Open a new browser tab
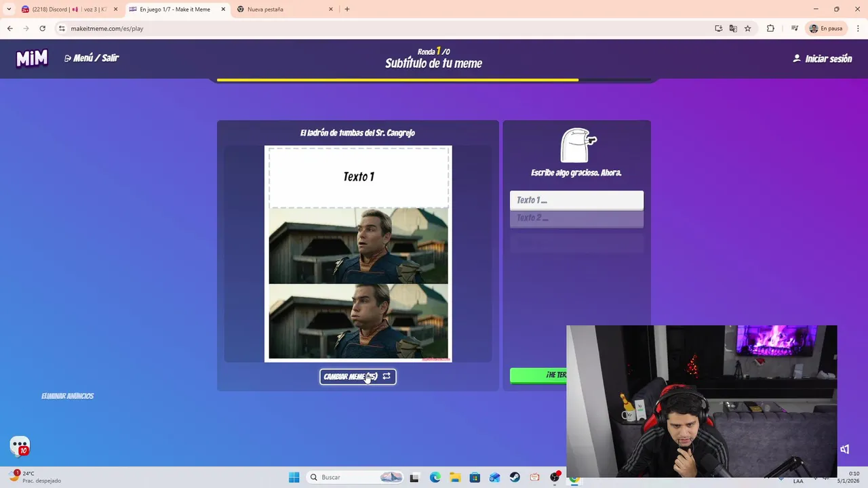 pyautogui.click(x=347, y=9)
